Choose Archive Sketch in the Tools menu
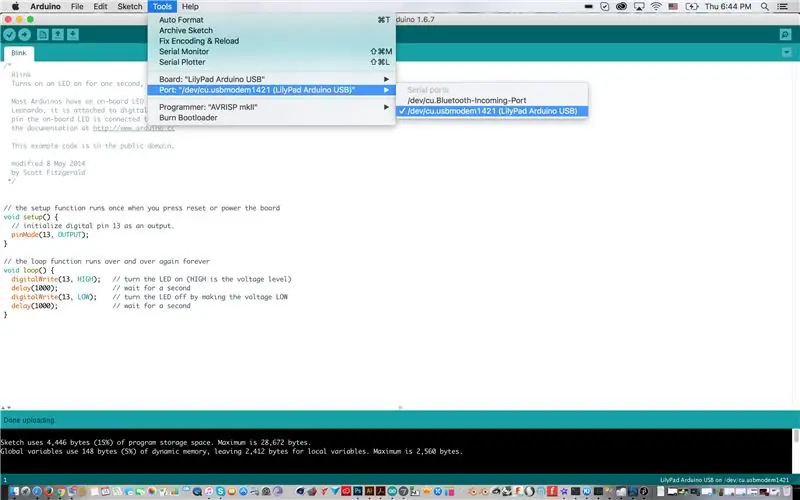This screenshot has width=800, height=500. point(271,31)
